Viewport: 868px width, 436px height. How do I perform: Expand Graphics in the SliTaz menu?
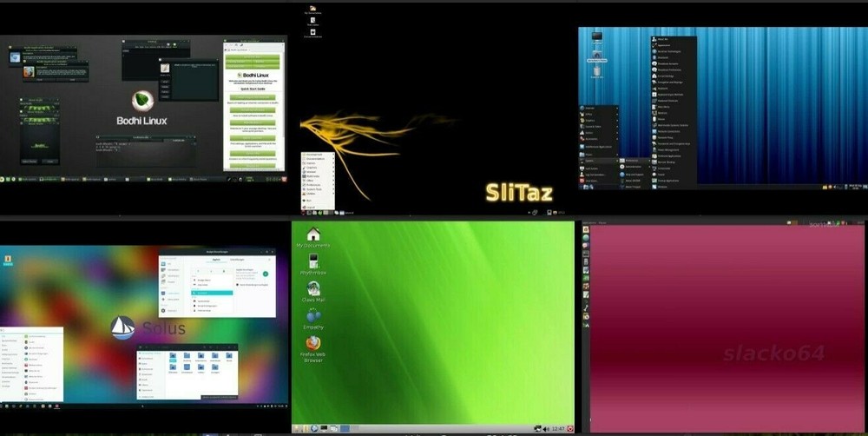pyautogui.click(x=319, y=168)
